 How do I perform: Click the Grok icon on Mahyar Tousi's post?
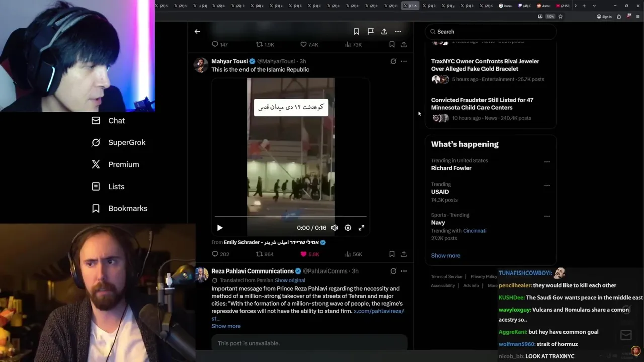[x=393, y=61]
